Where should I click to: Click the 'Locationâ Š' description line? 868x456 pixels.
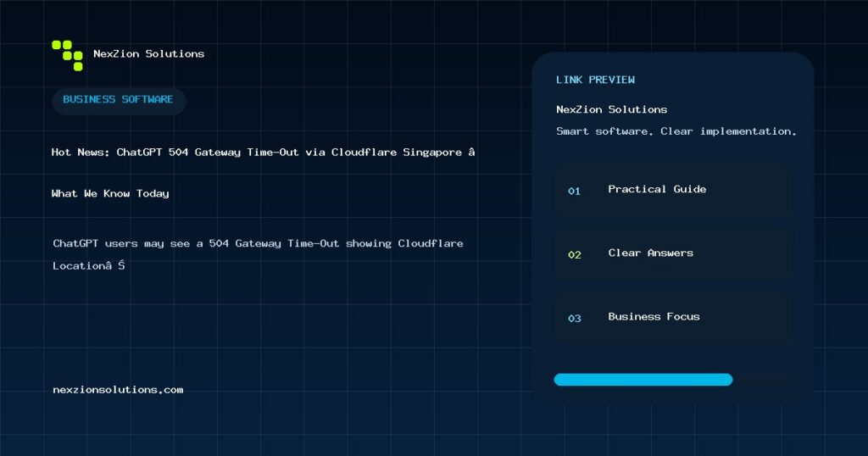click(88, 265)
